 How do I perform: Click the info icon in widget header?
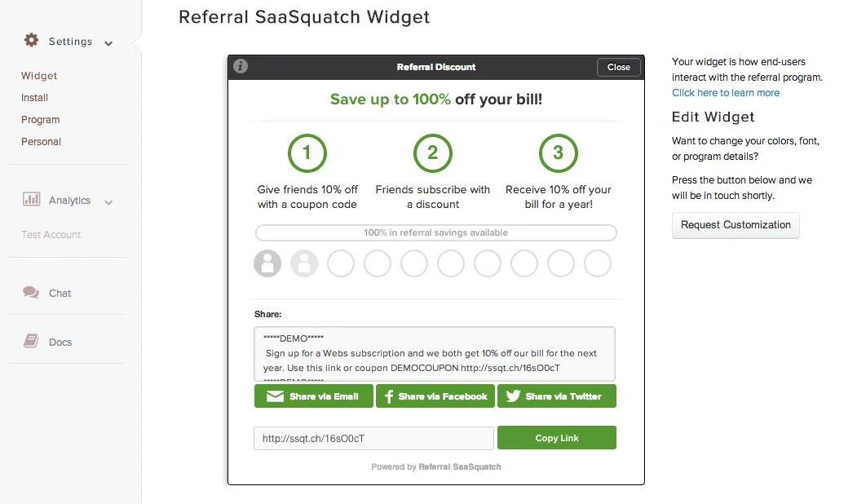pyautogui.click(x=241, y=66)
